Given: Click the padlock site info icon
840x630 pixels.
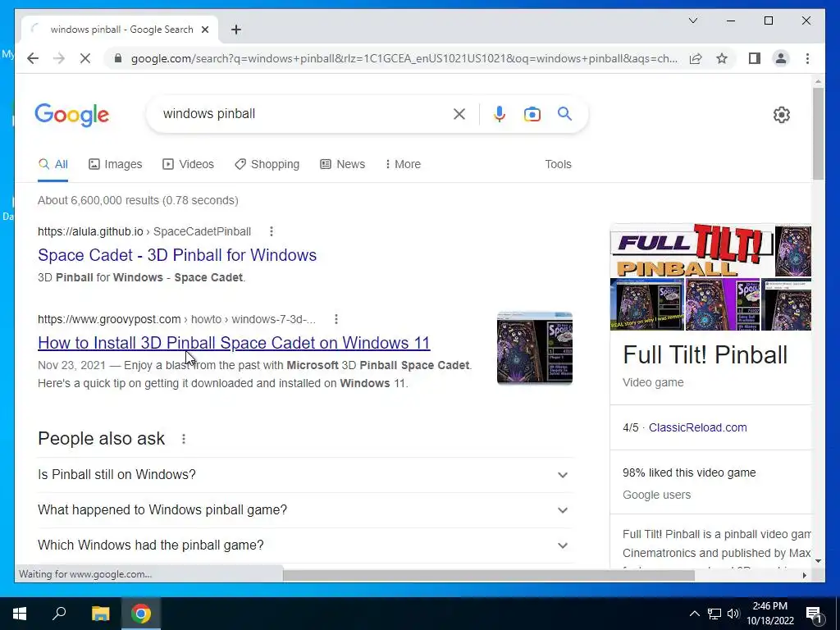Looking at the screenshot, I should pos(118,58).
